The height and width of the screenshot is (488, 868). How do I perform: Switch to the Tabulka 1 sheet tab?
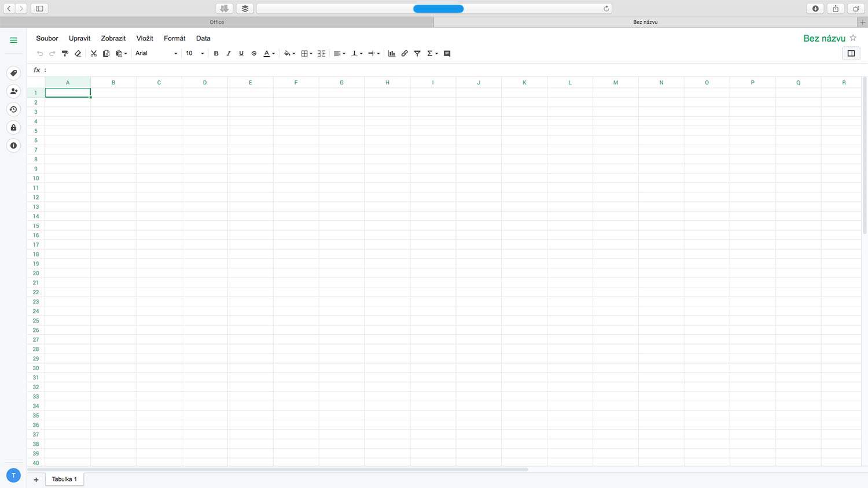pos(64,479)
